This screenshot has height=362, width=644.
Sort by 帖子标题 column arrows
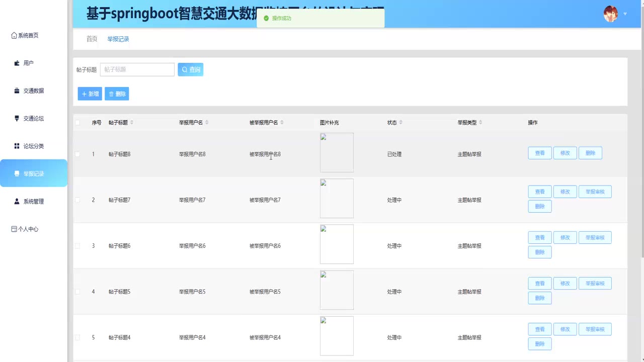[132, 123]
